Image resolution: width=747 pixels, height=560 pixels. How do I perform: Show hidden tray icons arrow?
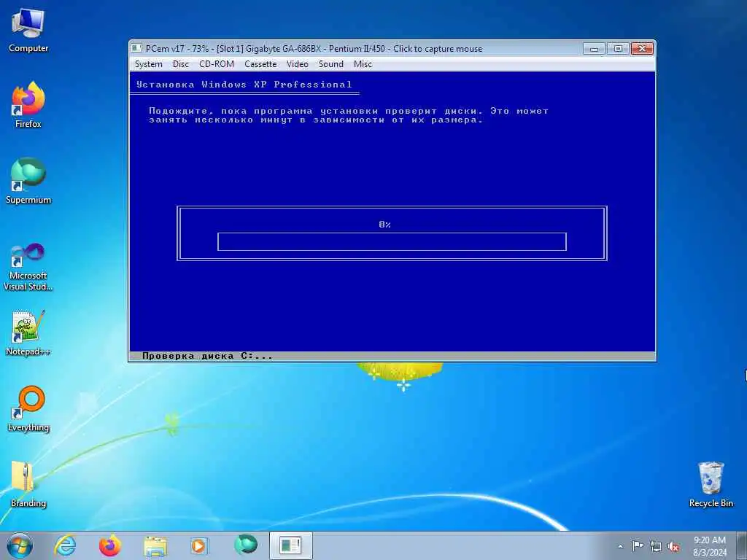pos(620,547)
